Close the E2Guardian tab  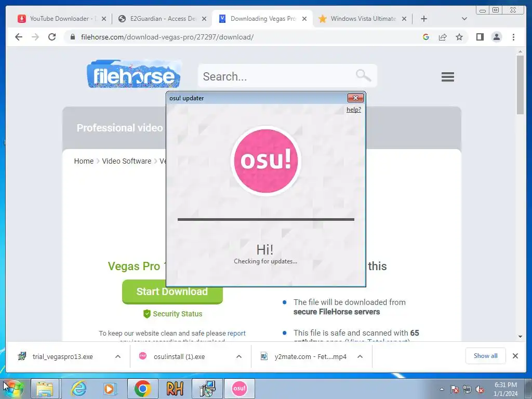point(204,19)
